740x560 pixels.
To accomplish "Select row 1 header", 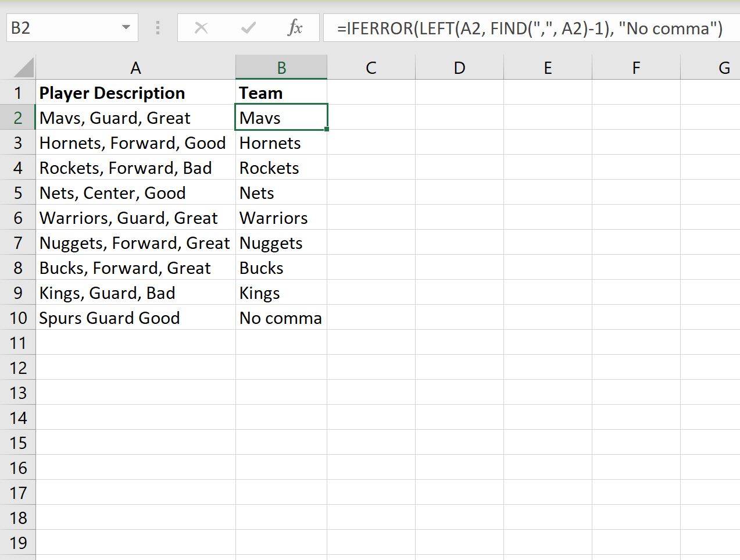I will (18, 92).
